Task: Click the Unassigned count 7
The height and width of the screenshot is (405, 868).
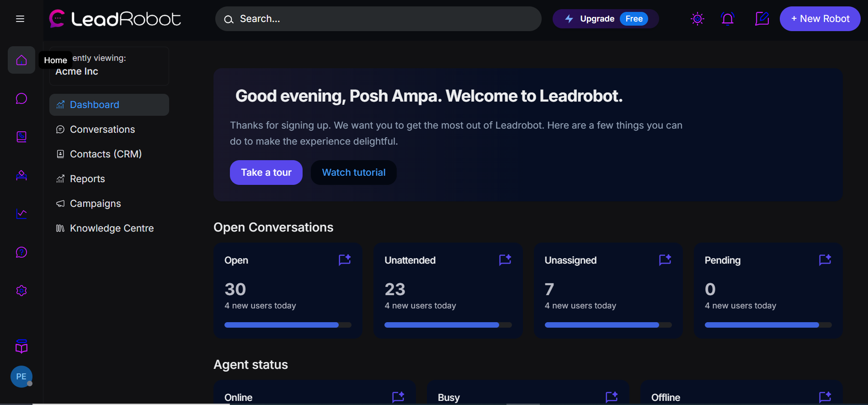Action: (x=549, y=289)
